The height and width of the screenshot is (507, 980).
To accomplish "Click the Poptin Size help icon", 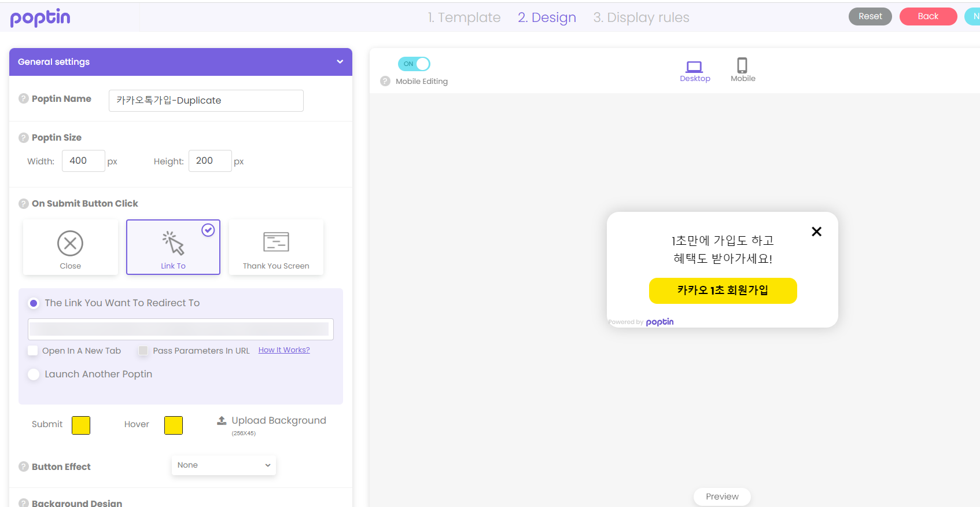I will 24,138.
